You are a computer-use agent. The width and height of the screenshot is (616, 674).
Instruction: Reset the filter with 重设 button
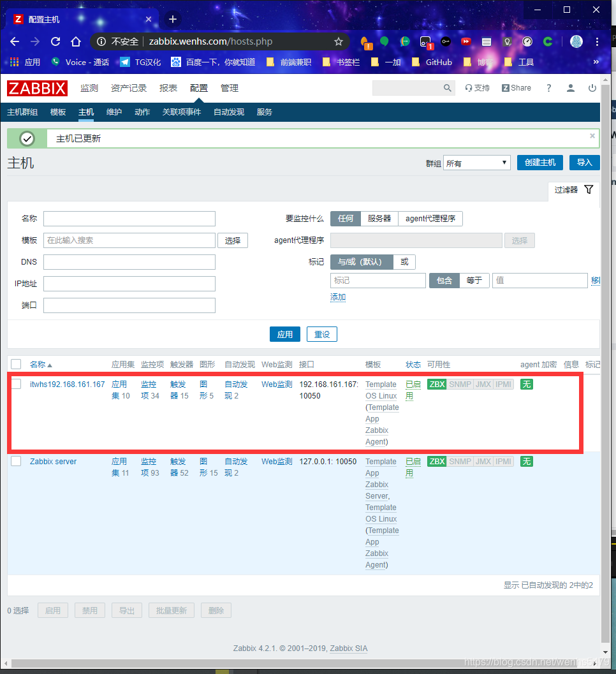tap(322, 334)
